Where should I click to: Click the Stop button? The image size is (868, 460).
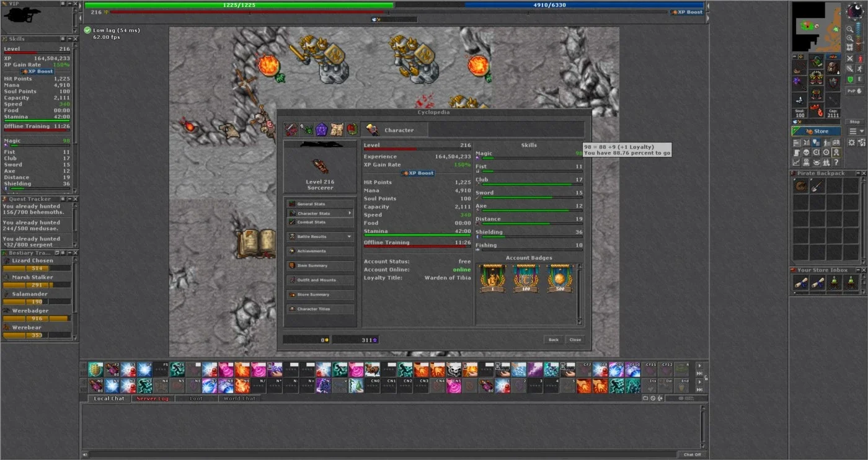tap(854, 122)
